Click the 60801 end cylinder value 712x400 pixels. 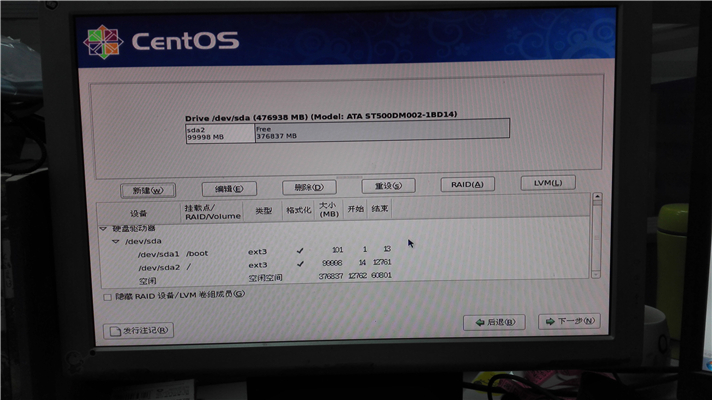pos(381,275)
